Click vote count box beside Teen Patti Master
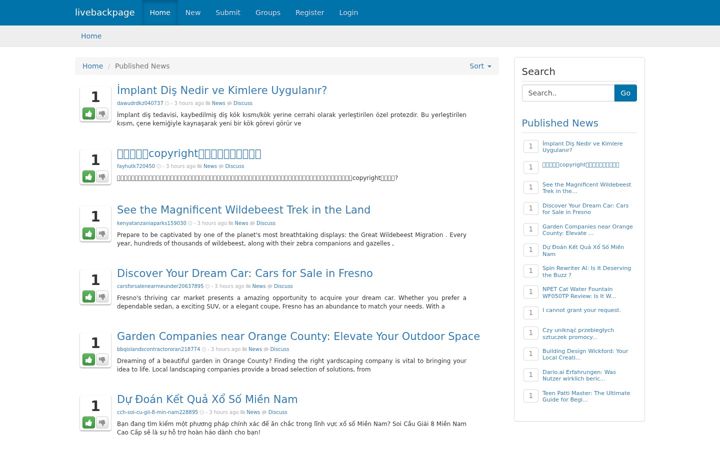Image resolution: width=720 pixels, height=450 pixels. click(530, 395)
